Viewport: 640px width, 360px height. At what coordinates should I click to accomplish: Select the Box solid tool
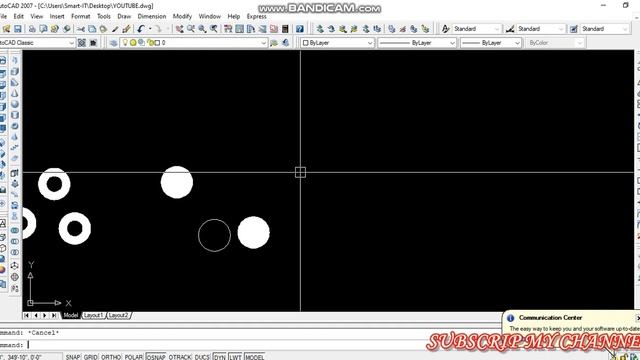[x=15, y=71]
